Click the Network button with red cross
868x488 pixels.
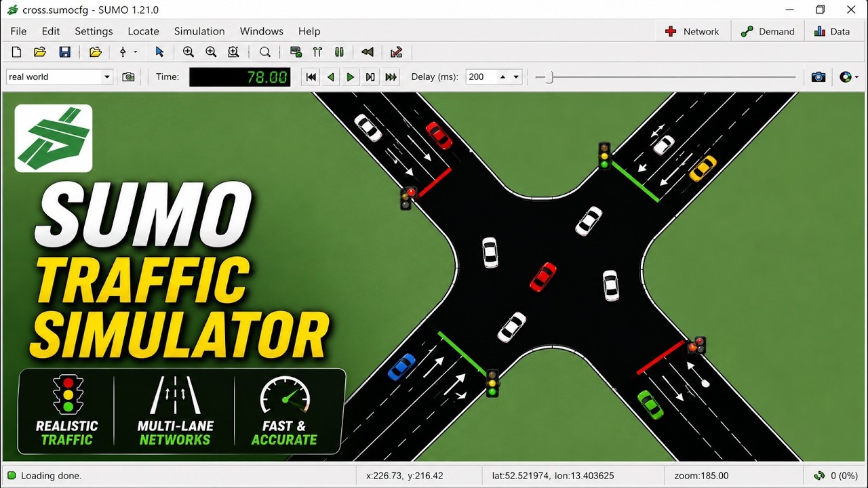(x=692, y=31)
